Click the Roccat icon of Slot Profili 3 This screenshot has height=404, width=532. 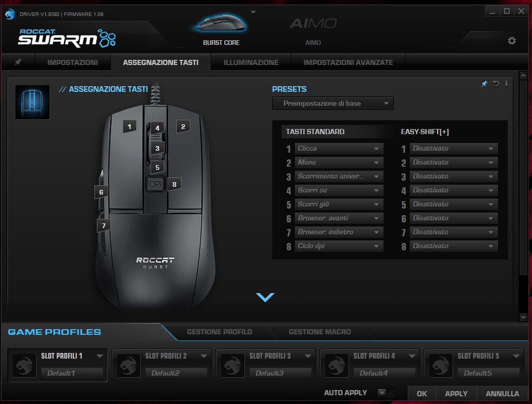tap(232, 365)
